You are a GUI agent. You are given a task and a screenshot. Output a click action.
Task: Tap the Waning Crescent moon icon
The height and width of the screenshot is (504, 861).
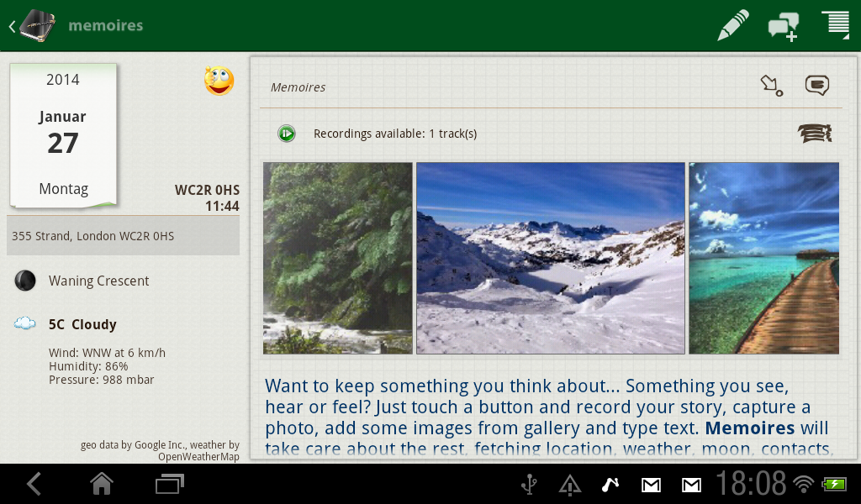[x=25, y=281]
